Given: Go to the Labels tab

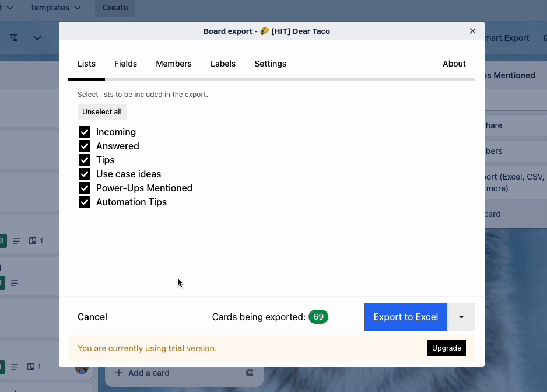Looking at the screenshot, I should click(223, 64).
